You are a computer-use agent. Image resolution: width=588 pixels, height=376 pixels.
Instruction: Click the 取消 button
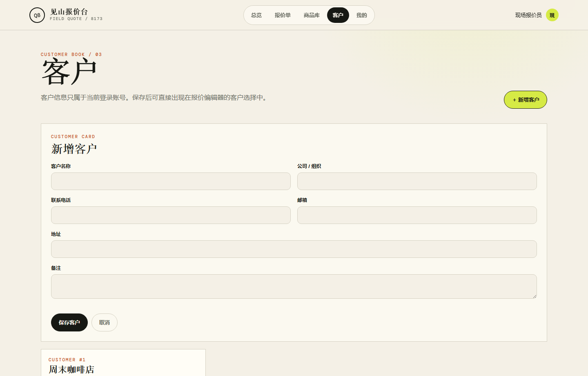(105, 322)
